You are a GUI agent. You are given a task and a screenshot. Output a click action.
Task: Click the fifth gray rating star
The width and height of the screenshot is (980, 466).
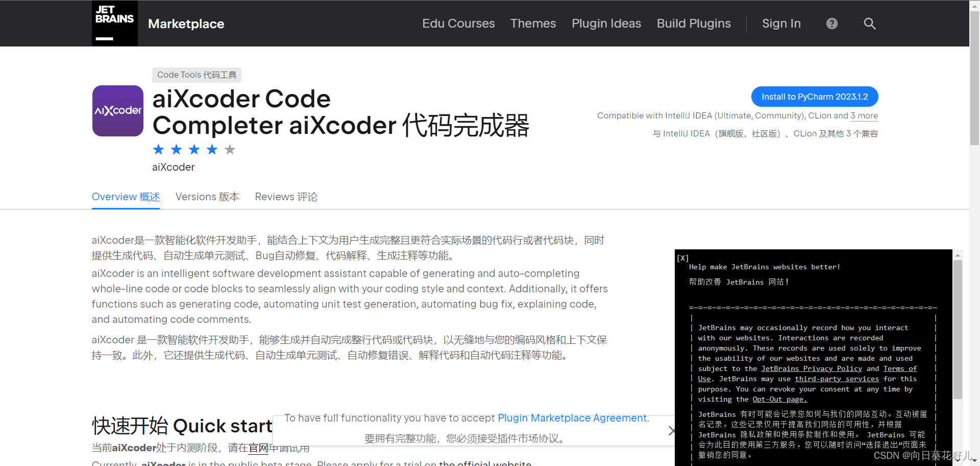pos(230,149)
